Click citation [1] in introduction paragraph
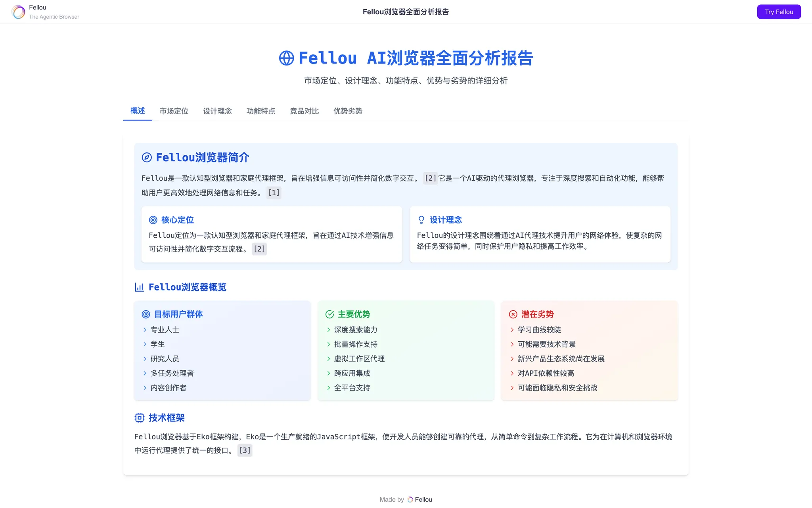The width and height of the screenshot is (812, 508). point(274,193)
